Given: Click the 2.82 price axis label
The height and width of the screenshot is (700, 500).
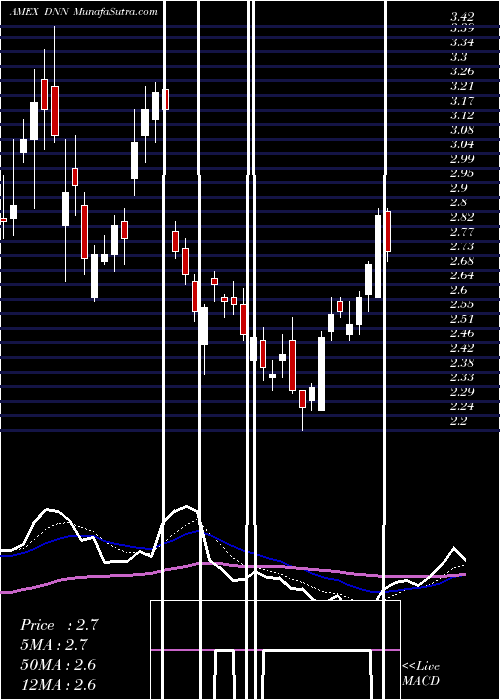Looking at the screenshot, I should coord(462,217).
